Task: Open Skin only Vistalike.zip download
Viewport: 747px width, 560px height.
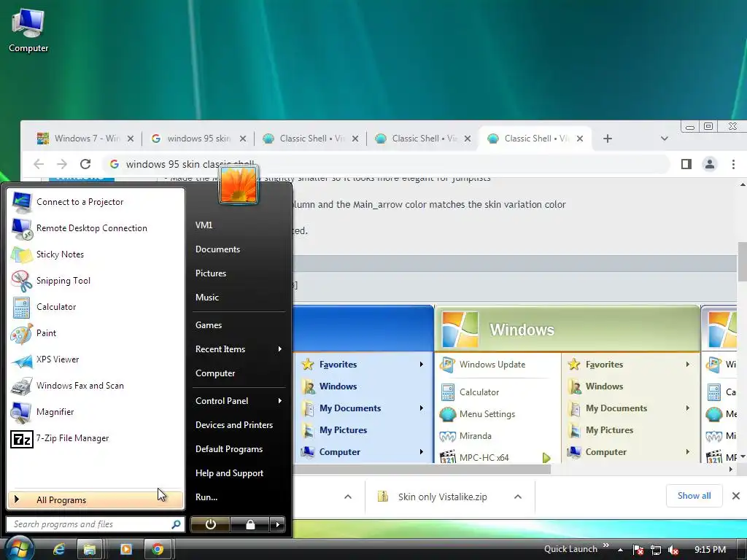Action: (442, 497)
